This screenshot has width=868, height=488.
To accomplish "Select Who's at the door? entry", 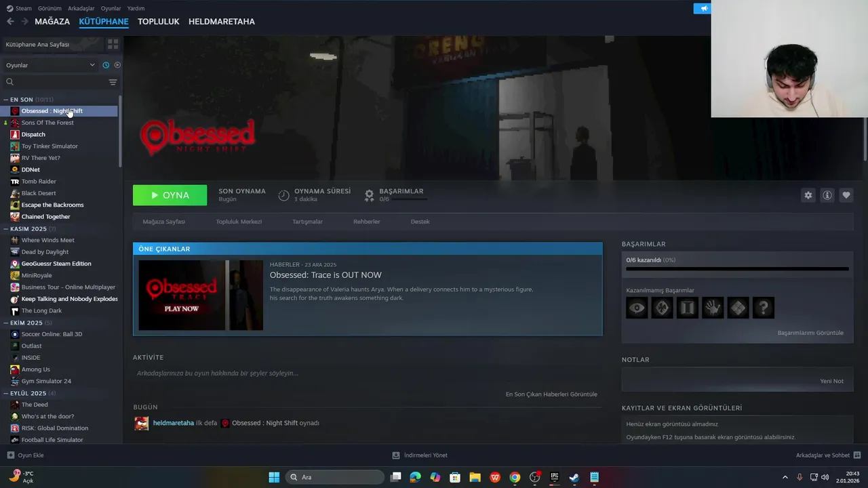I will (x=47, y=416).
